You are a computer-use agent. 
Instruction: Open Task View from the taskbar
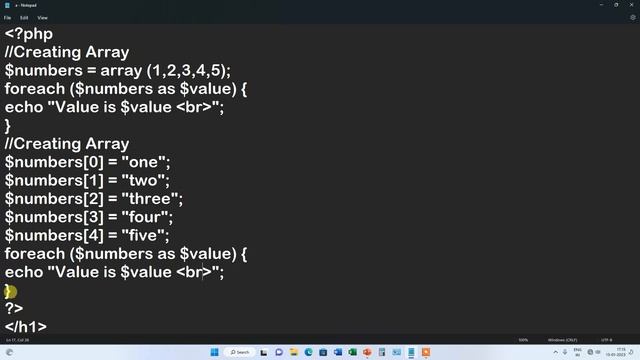point(264,352)
